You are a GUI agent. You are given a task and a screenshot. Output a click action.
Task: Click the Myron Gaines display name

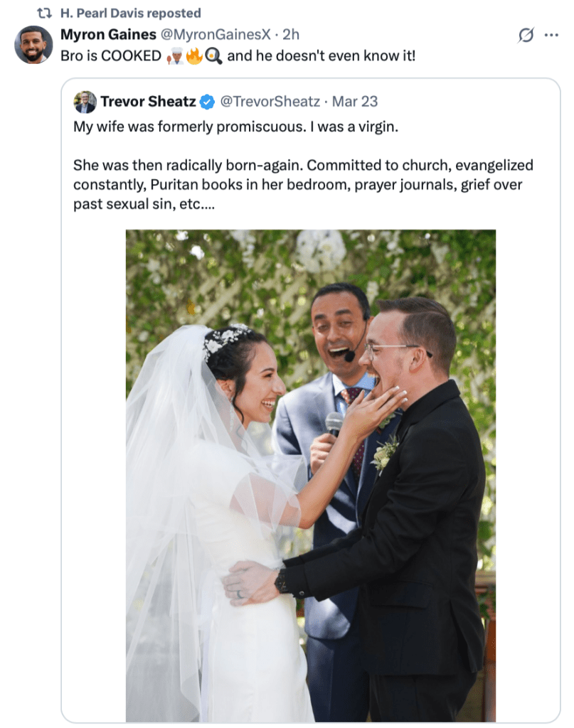[x=108, y=34]
